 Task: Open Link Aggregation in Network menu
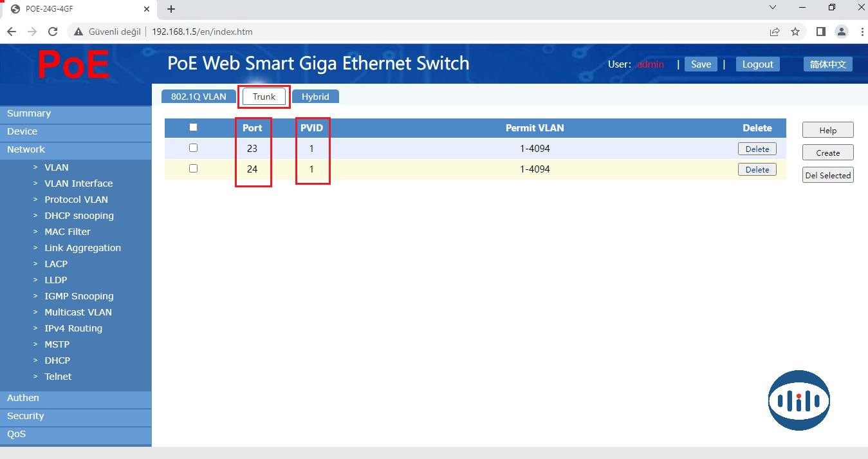tap(82, 248)
